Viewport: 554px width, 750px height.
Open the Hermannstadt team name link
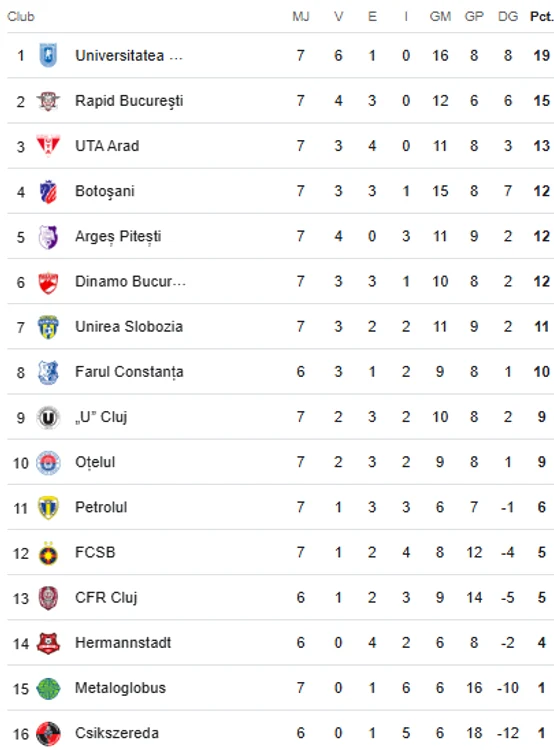[x=123, y=643]
